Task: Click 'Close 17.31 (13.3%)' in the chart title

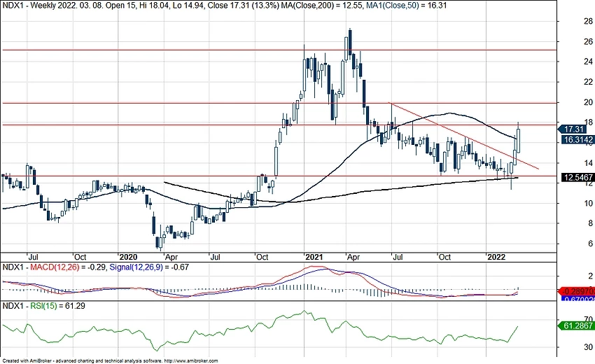Action: pos(244,6)
